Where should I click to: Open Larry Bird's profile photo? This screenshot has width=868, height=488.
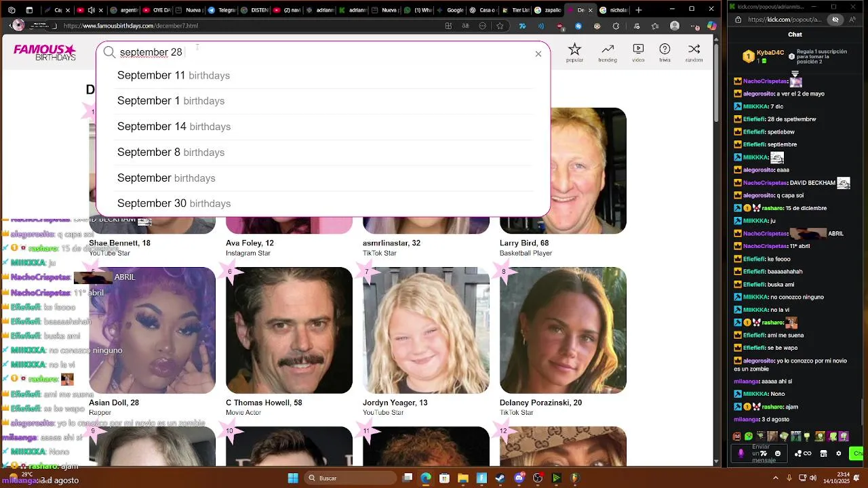589,171
